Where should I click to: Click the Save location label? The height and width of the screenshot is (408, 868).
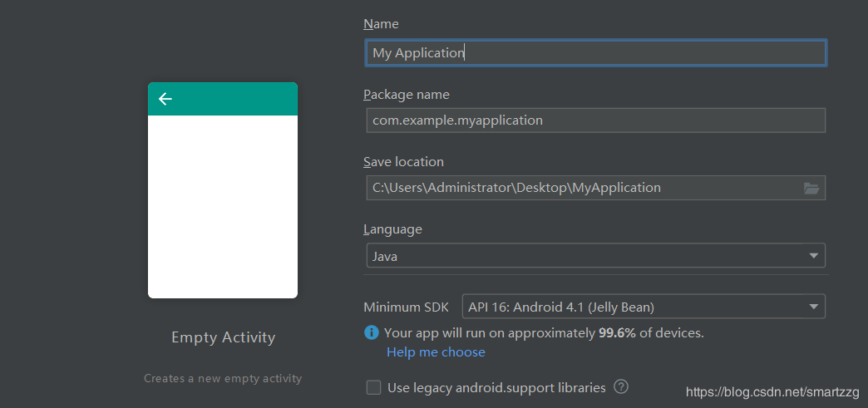[404, 162]
